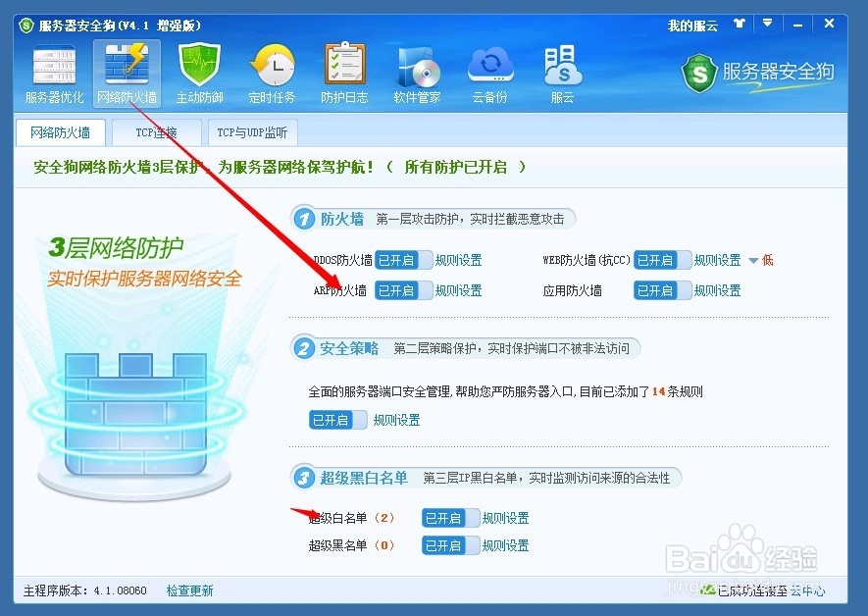Click the 超级黑名单 (0) label
The width and height of the screenshot is (868, 616).
click(351, 545)
